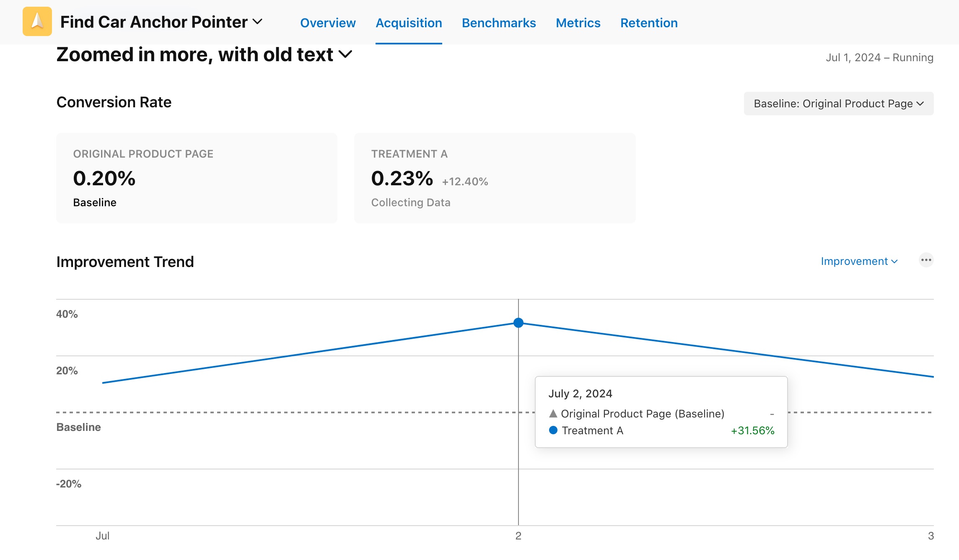Open the Improvement metric dropdown
This screenshot has height=560, width=959.
859,261
